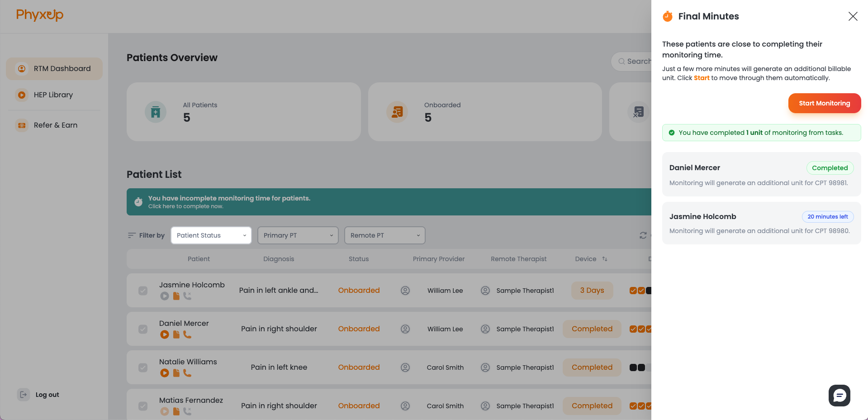
Task: Click the refresh icon above the patient table
Action: click(643, 235)
